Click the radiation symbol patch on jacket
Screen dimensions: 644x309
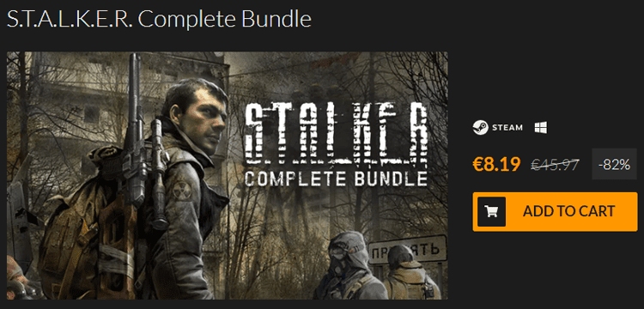pyautogui.click(x=181, y=190)
